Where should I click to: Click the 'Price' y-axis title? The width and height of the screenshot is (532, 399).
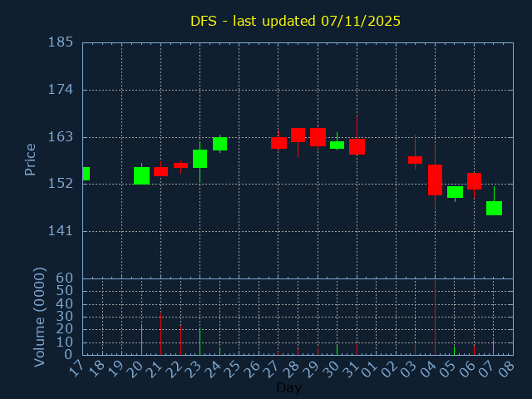coord(31,160)
